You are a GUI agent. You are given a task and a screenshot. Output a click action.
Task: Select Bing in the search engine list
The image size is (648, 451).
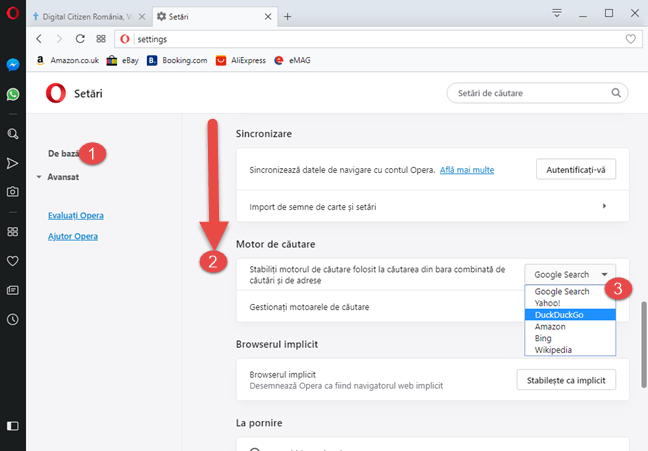coord(570,338)
